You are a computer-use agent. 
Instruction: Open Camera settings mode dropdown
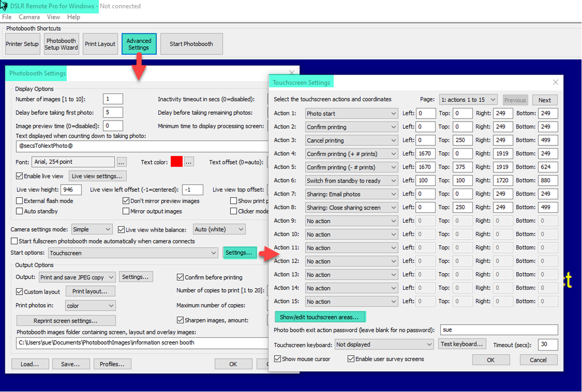click(92, 229)
